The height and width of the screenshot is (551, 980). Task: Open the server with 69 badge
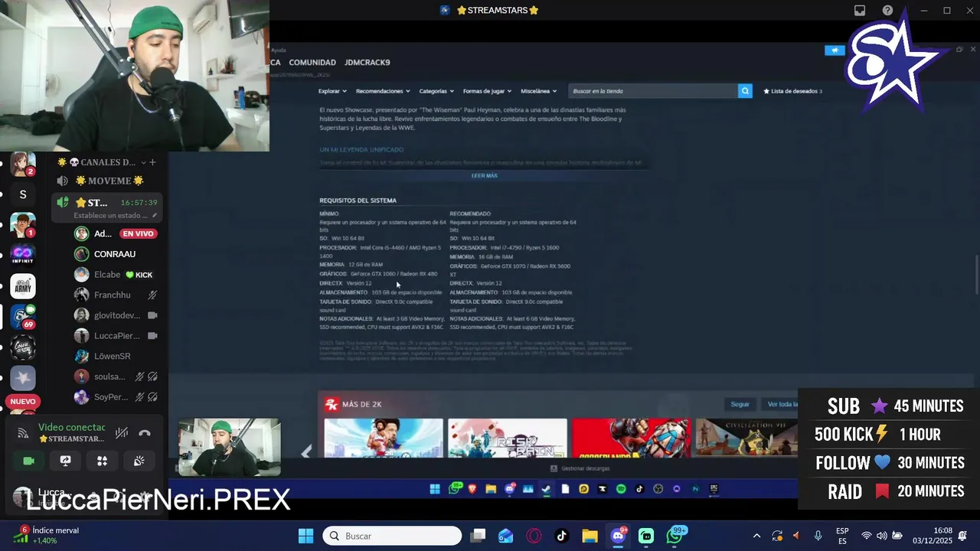(23, 317)
